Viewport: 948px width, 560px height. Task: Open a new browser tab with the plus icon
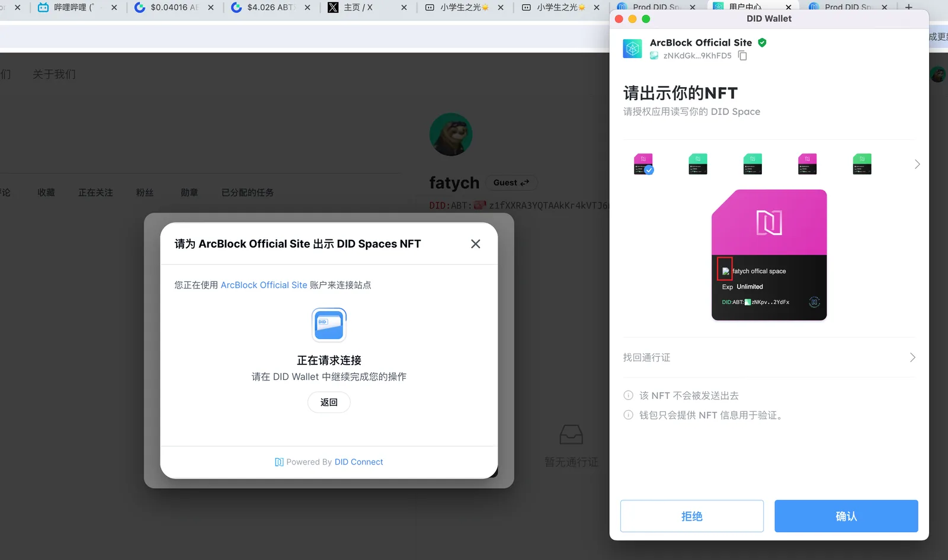point(908,7)
